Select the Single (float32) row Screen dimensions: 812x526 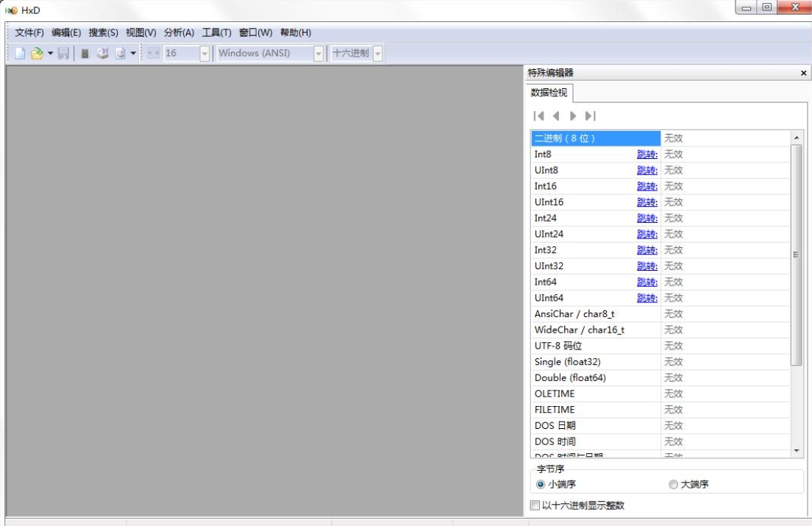pyautogui.click(x=660, y=362)
